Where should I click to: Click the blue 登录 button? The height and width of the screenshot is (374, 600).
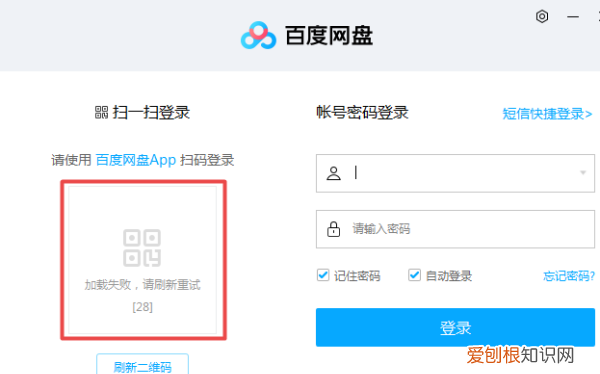click(x=455, y=327)
